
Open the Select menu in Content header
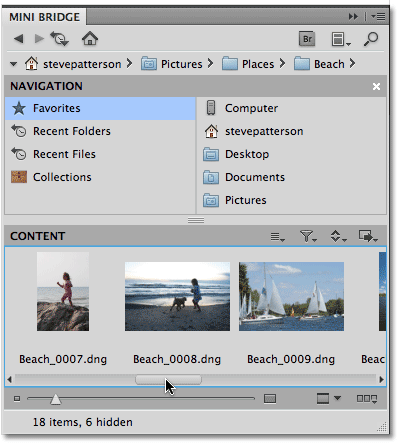(277, 237)
